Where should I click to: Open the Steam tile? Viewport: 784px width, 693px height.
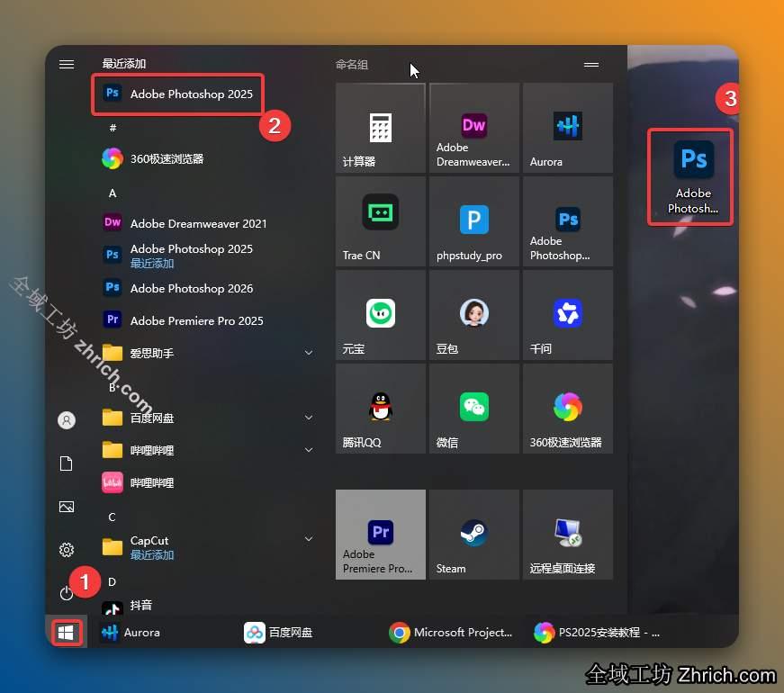474,535
